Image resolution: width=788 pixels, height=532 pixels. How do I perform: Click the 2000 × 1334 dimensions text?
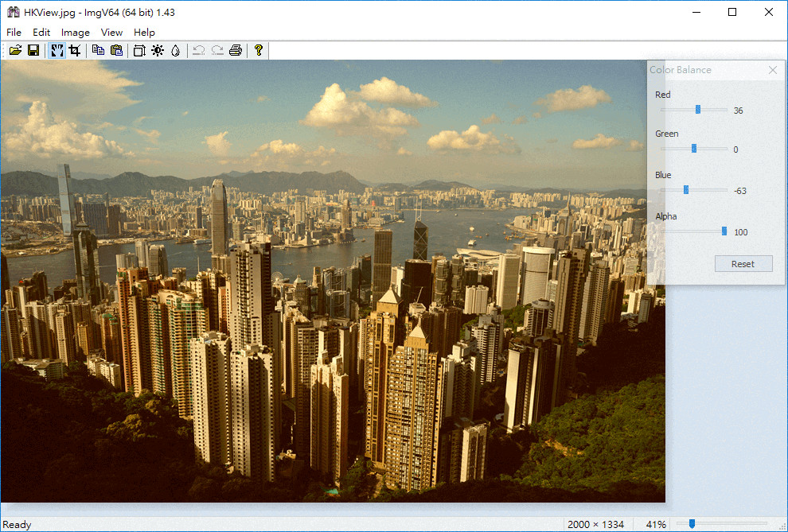596,525
